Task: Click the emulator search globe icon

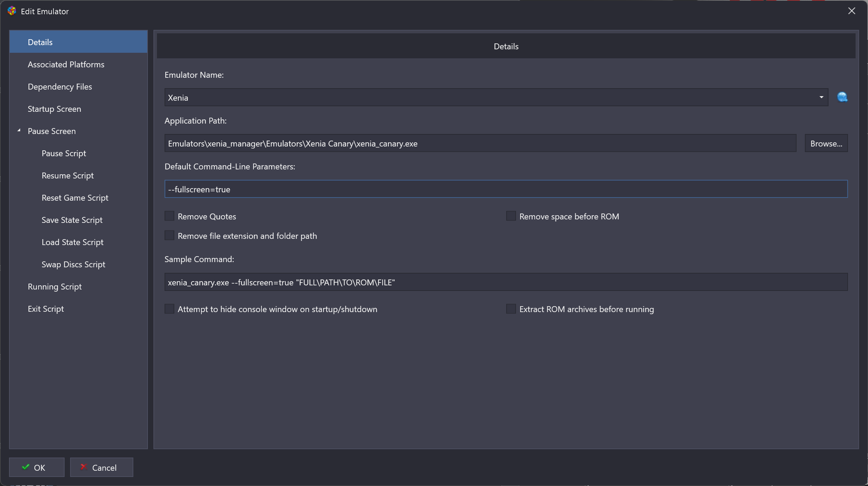Action: point(842,97)
